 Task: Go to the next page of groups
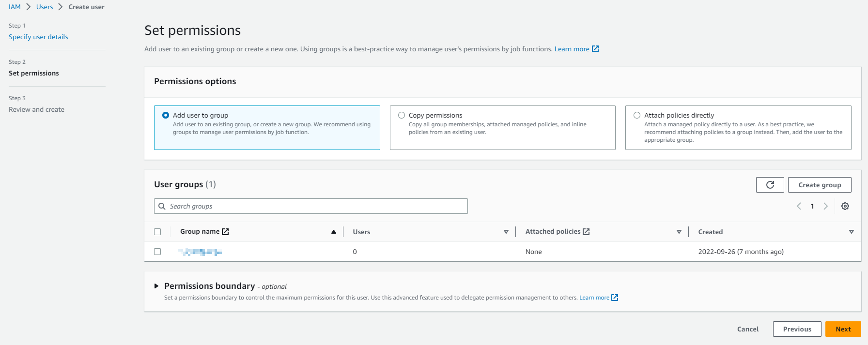pos(826,206)
